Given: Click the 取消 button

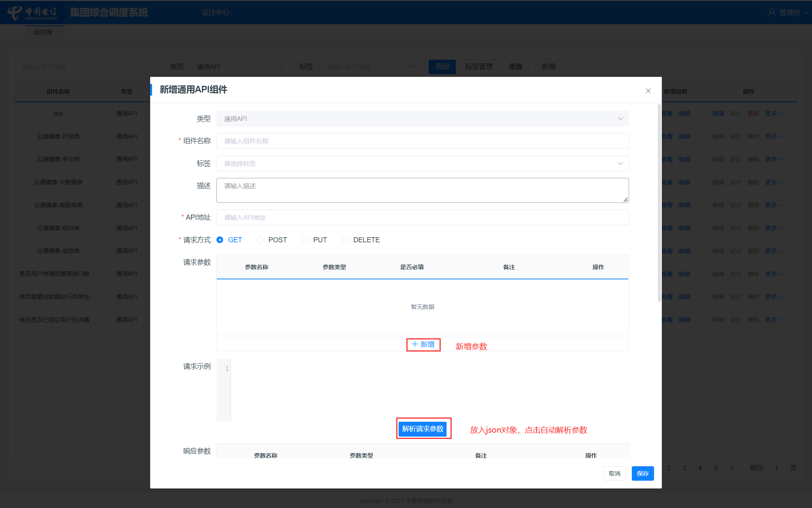Looking at the screenshot, I should click(x=615, y=473).
